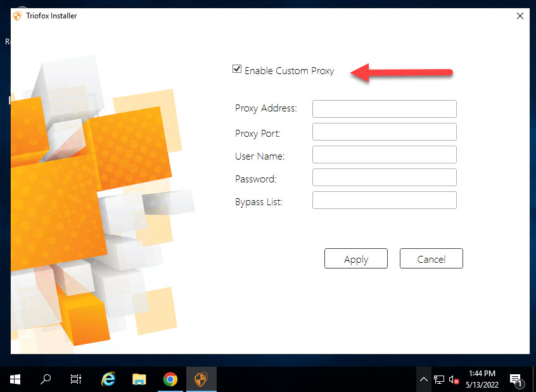Launch Internet Explorer from taskbar
This screenshot has width=536, height=392.
click(108, 379)
